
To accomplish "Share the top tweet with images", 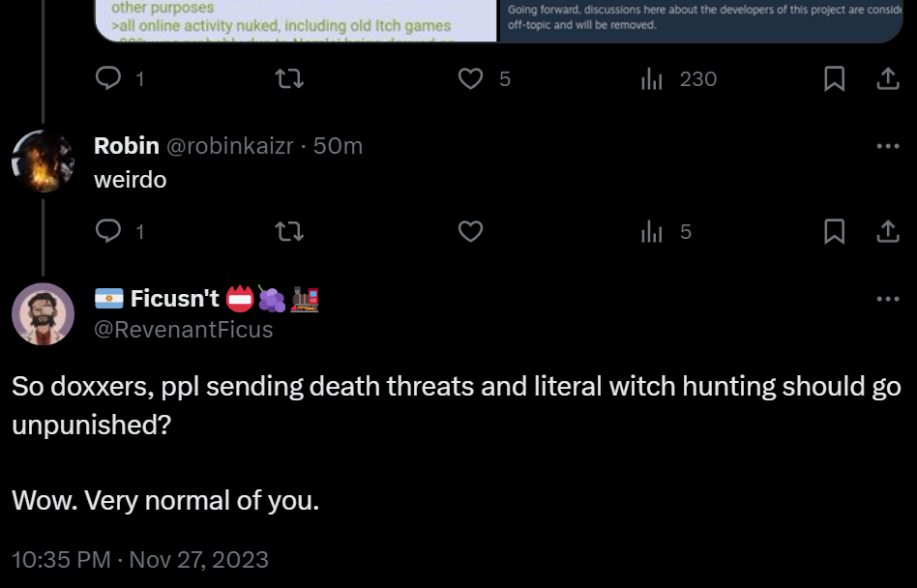I will pyautogui.click(x=887, y=79).
